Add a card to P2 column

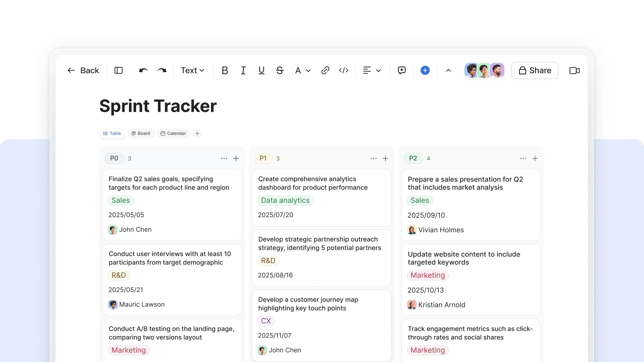pos(535,158)
